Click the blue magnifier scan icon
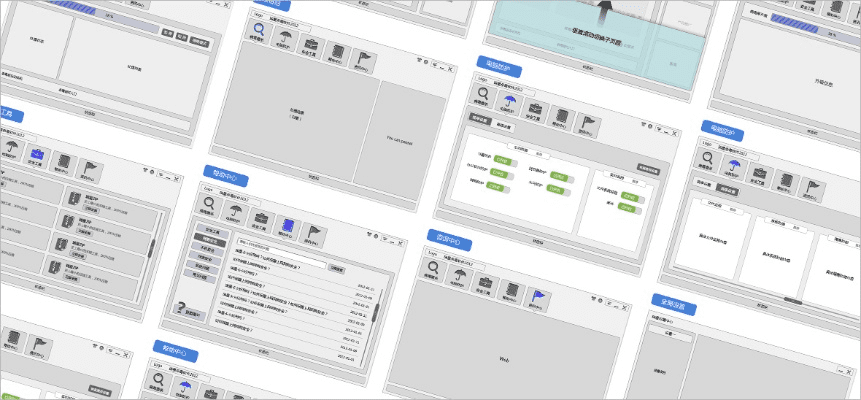This screenshot has width=861, height=400. pyautogui.click(x=259, y=33)
